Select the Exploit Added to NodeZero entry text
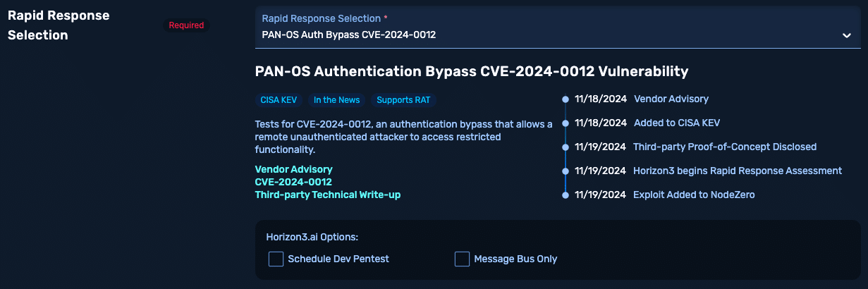 click(694, 195)
